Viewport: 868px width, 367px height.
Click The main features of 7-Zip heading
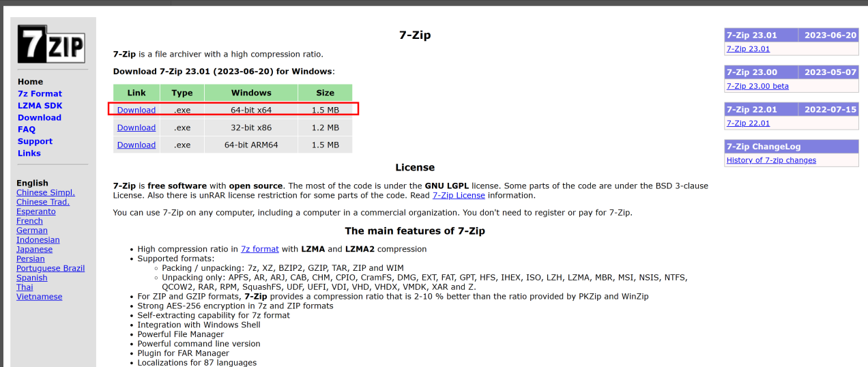coord(415,231)
